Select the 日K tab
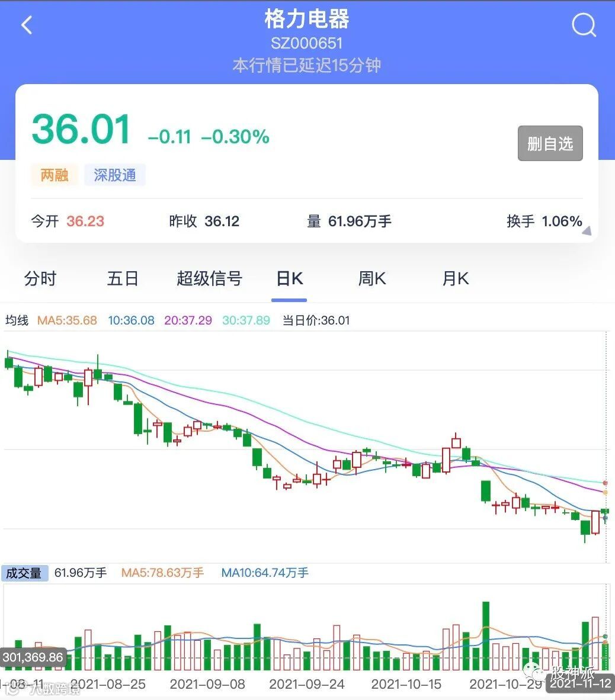615x700 pixels. [289, 278]
